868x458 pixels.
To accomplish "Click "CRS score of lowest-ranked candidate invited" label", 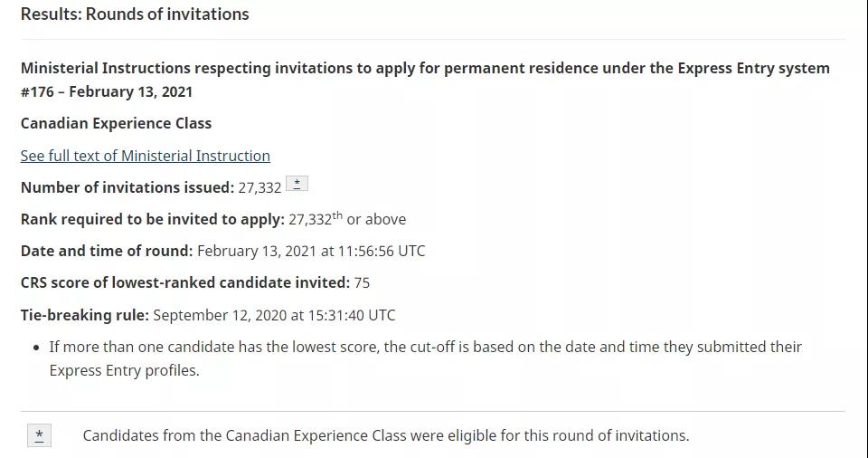I will point(184,282).
